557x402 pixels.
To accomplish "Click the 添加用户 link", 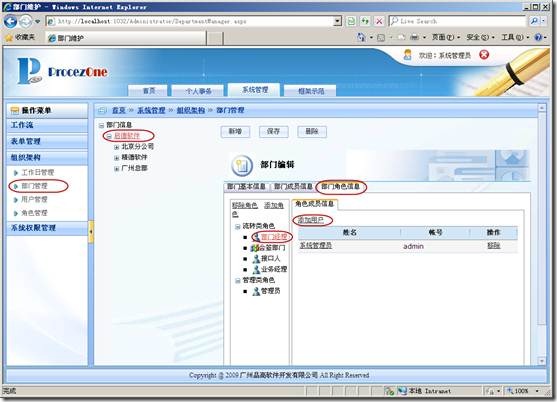I will 310,220.
